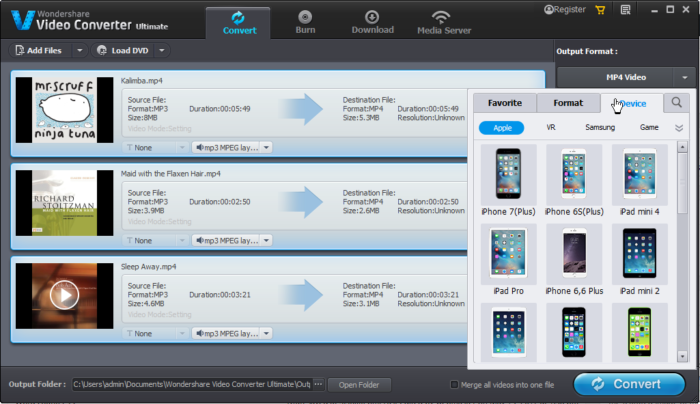Click Load DVD button

pos(123,50)
